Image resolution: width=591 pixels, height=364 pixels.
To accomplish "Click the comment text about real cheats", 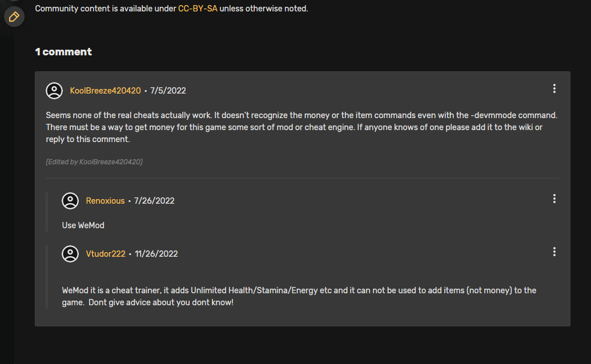I will (301, 127).
